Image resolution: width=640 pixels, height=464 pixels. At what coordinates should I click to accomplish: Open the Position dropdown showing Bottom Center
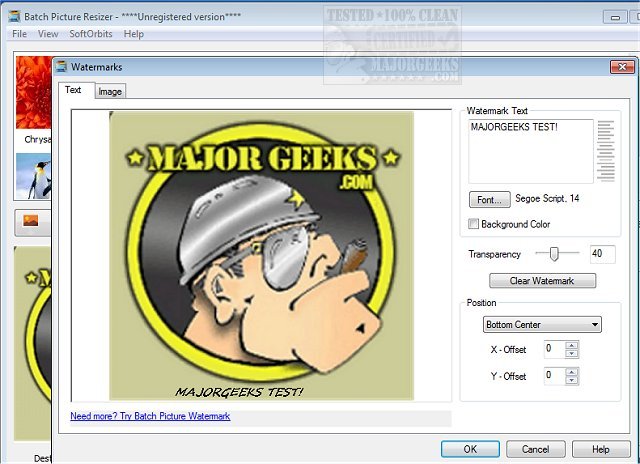pos(542,325)
